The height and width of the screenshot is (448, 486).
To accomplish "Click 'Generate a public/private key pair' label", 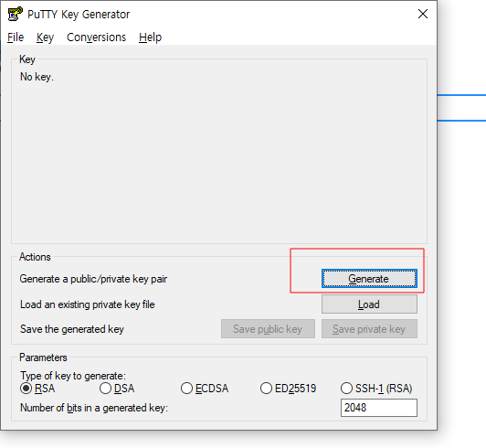I will coord(93,279).
